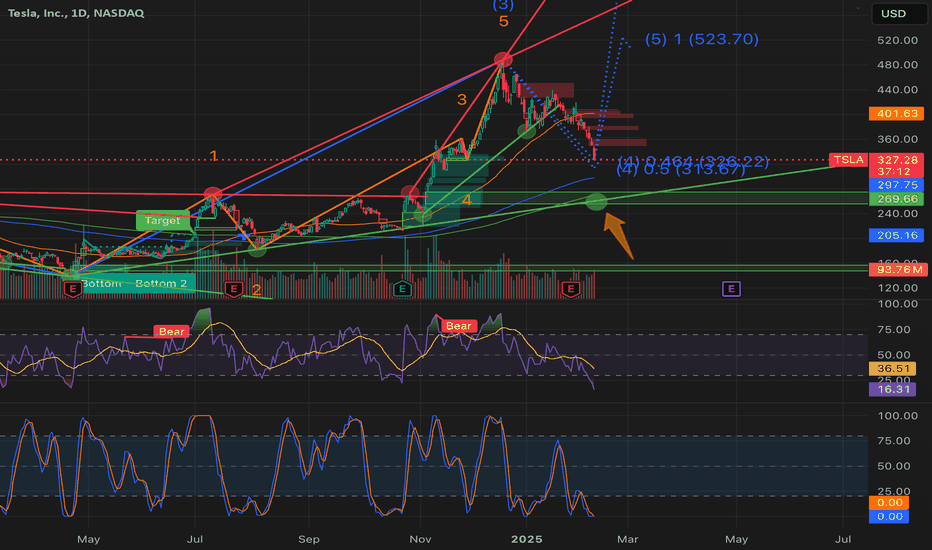Select the green E earnings marker
The height and width of the screenshot is (550, 932).
tap(402, 289)
